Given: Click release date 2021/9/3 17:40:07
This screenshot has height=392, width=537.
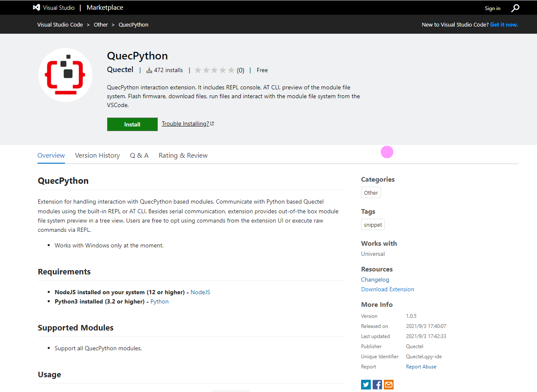Looking at the screenshot, I should pyautogui.click(x=426, y=326).
